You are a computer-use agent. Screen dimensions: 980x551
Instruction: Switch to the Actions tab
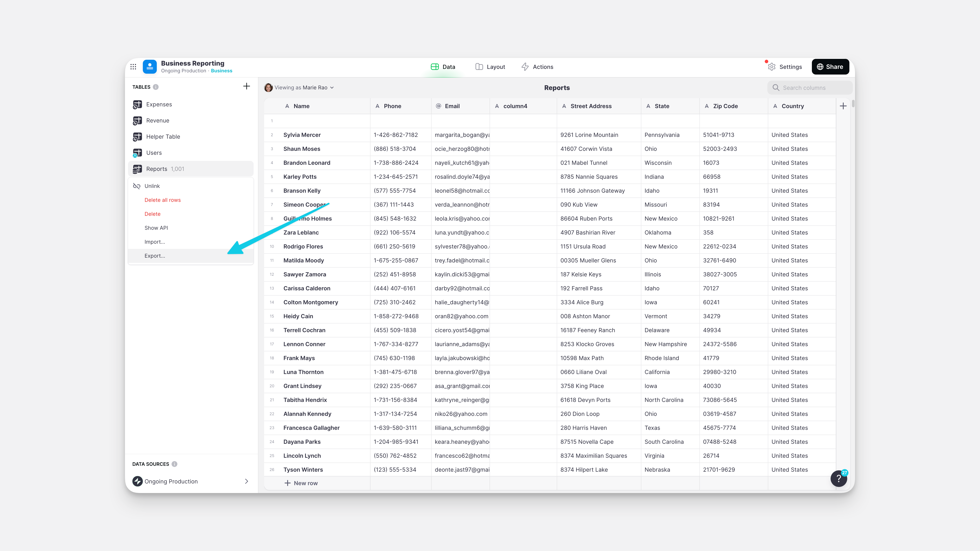tap(537, 66)
